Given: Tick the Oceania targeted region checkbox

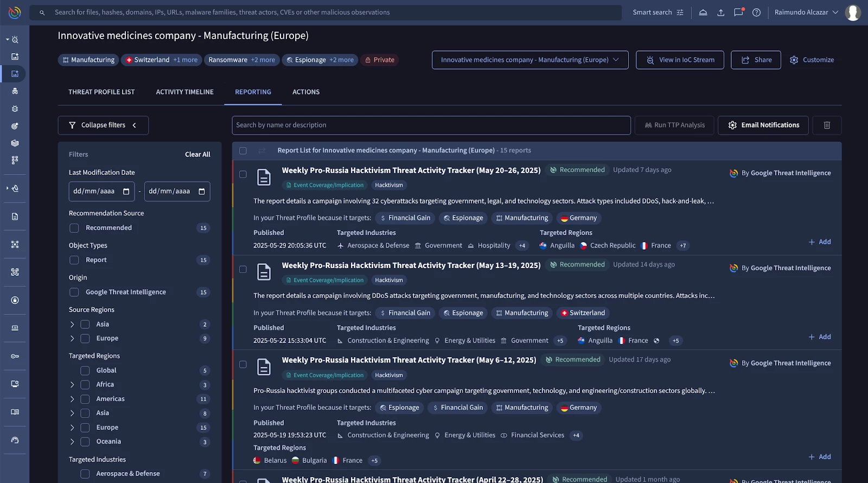Looking at the screenshot, I should pyautogui.click(x=85, y=442).
